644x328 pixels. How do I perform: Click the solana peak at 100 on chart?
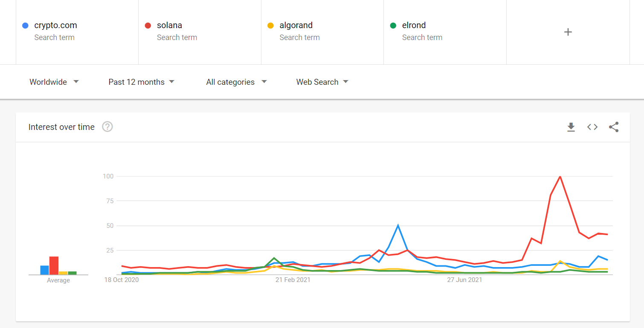(x=560, y=176)
